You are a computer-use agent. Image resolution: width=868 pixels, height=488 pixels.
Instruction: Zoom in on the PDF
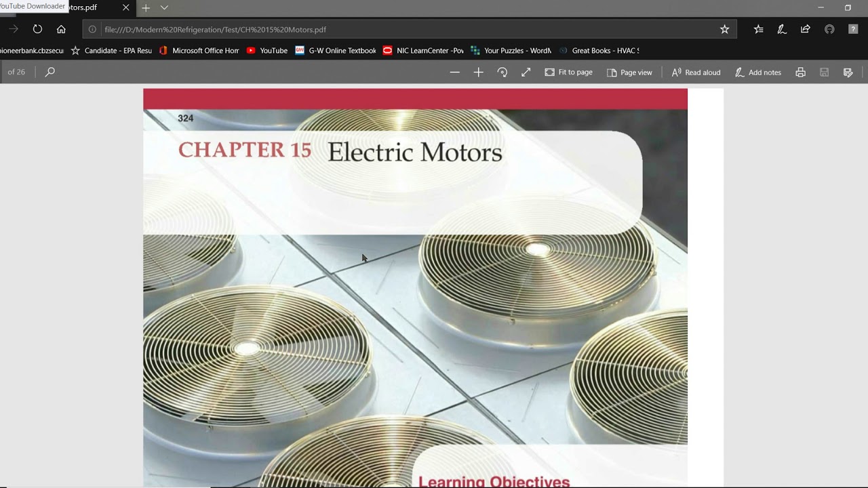[x=478, y=72]
